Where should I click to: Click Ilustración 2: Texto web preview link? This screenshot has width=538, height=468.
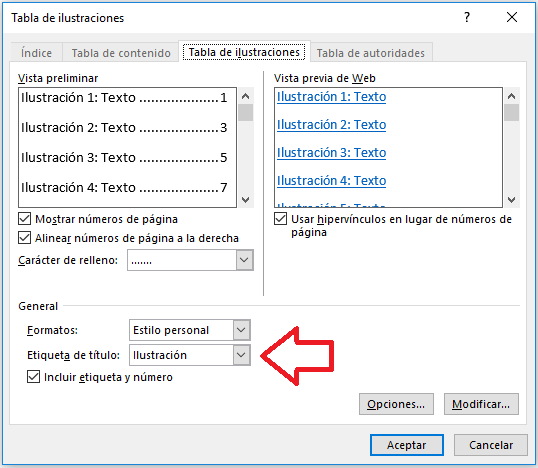point(331,125)
